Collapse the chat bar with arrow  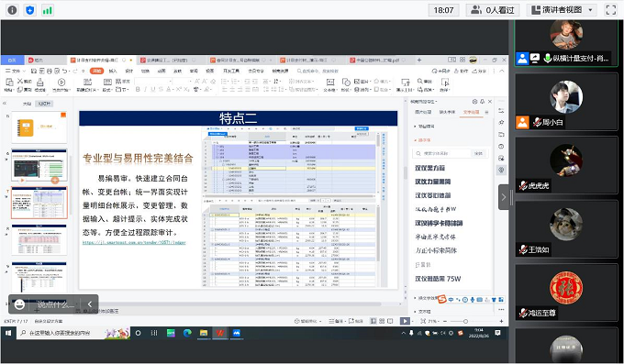click(90, 304)
